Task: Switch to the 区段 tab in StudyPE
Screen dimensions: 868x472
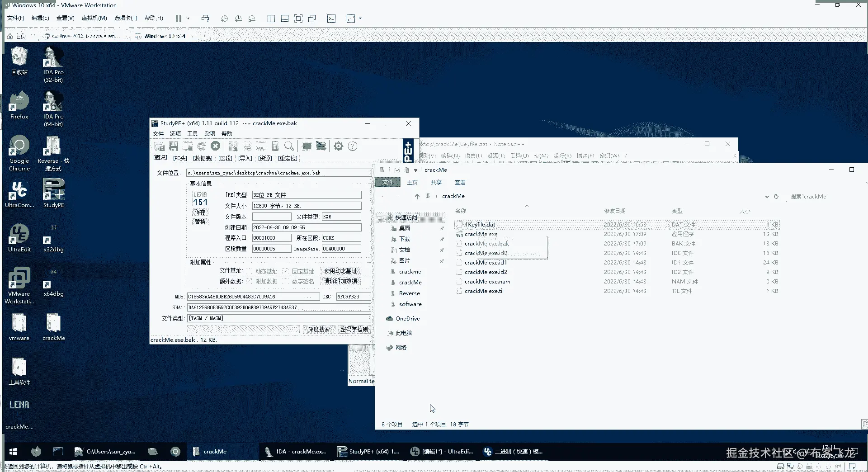Action: coord(225,158)
